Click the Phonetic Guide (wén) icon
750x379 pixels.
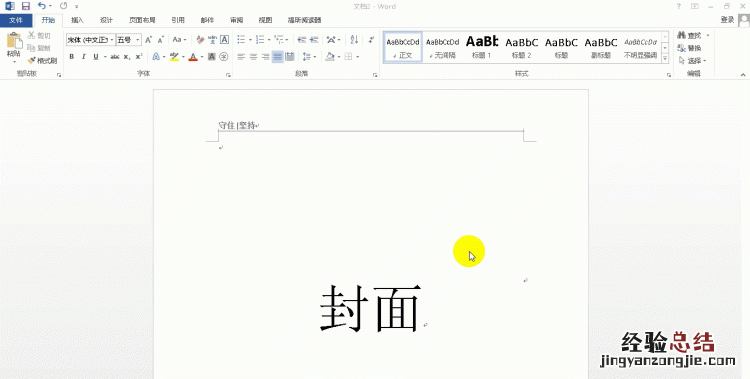(212, 40)
